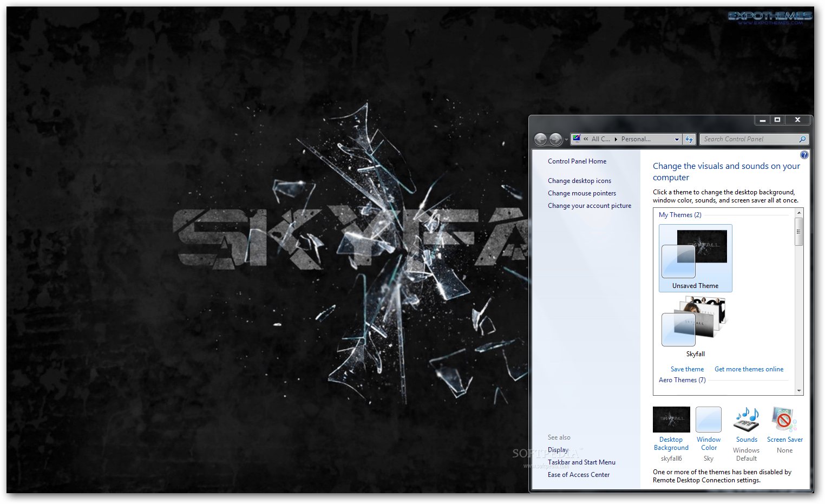Click the All C... breadcrumb segment
This screenshot has height=504, width=825.
pyautogui.click(x=600, y=139)
